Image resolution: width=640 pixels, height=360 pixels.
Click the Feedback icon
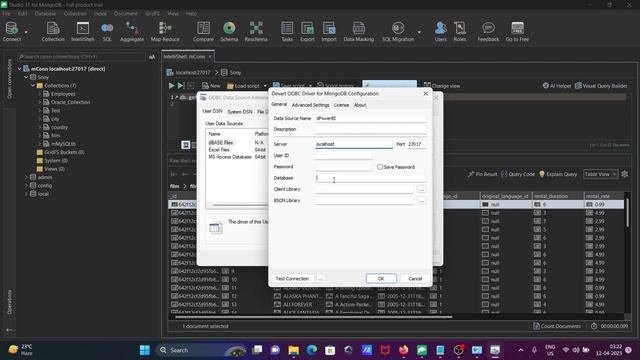pos(488,32)
